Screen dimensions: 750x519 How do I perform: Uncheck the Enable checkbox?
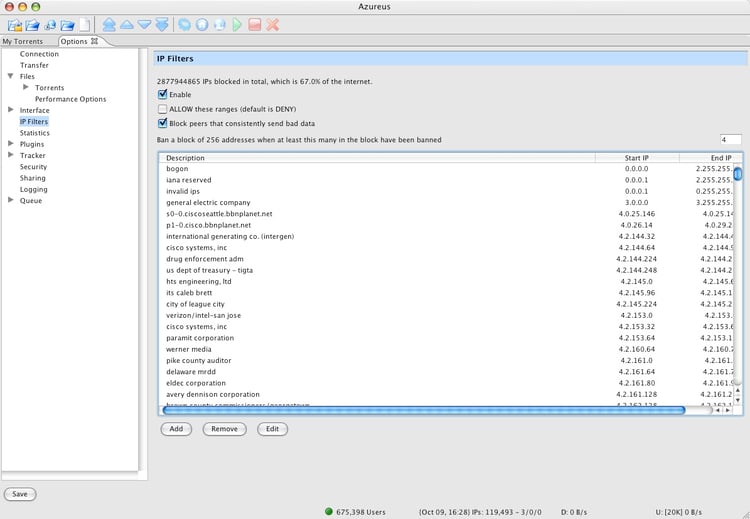tap(163, 94)
